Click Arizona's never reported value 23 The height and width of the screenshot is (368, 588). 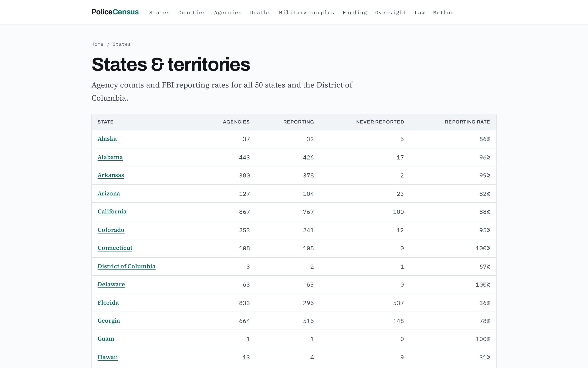400,194
